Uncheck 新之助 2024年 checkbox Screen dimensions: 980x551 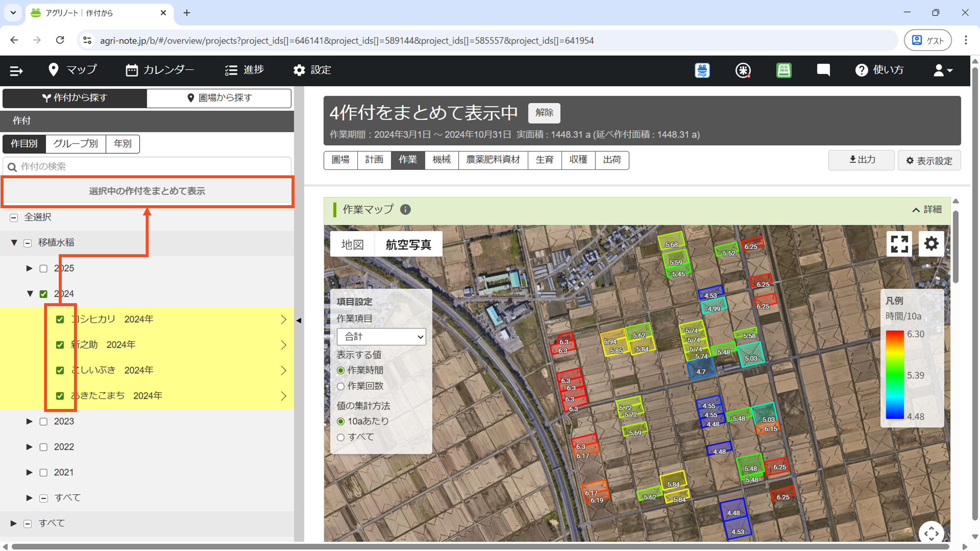[x=60, y=345]
